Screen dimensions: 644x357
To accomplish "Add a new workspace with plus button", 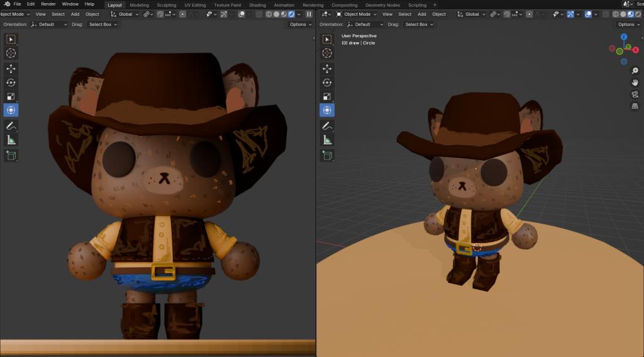I will click(x=435, y=4).
